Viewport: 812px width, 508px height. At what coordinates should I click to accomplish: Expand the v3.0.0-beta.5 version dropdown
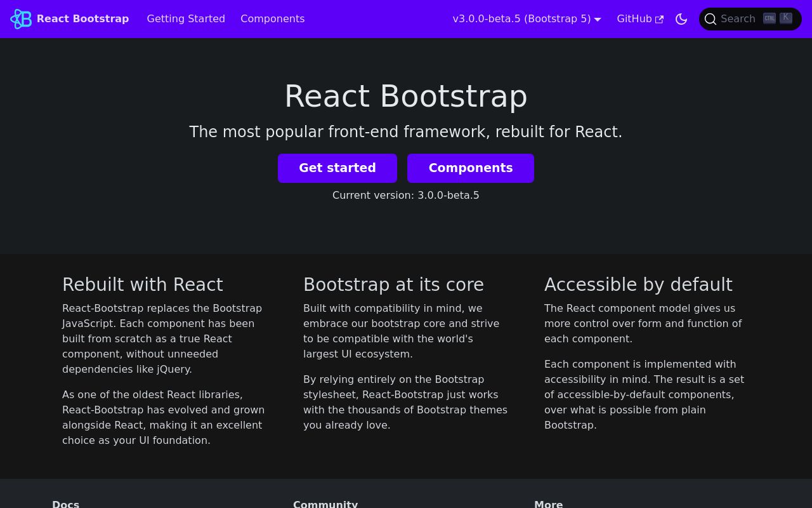[527, 19]
